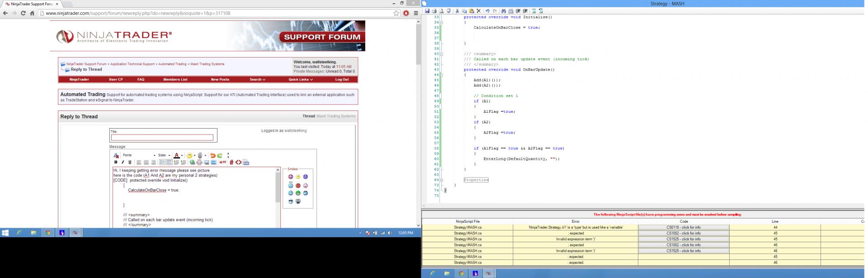868x278 pixels.
Task: Apply italic formatting to message
Action: click(x=123, y=162)
